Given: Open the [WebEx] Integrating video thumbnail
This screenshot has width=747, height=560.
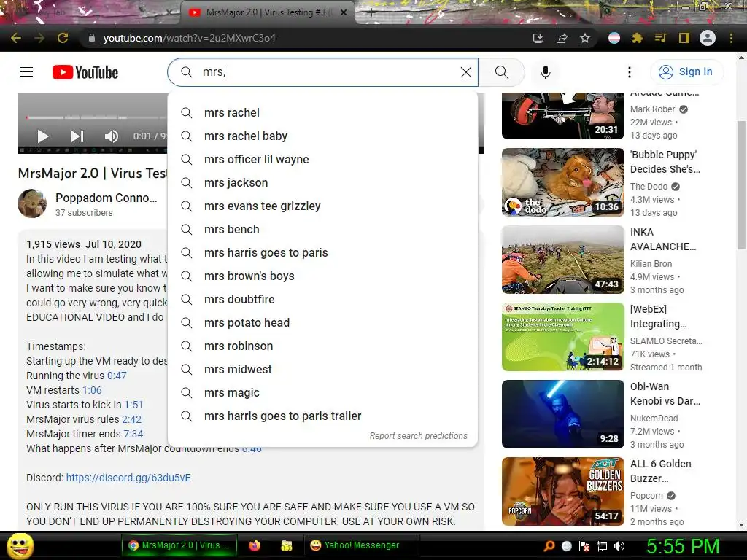Looking at the screenshot, I should tap(563, 337).
